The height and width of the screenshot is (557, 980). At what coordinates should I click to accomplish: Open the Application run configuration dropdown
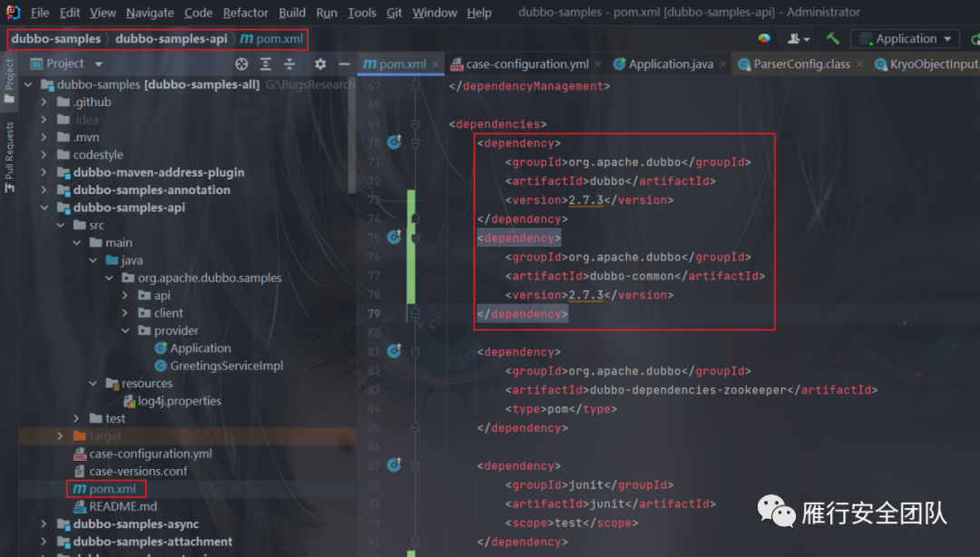[905, 39]
